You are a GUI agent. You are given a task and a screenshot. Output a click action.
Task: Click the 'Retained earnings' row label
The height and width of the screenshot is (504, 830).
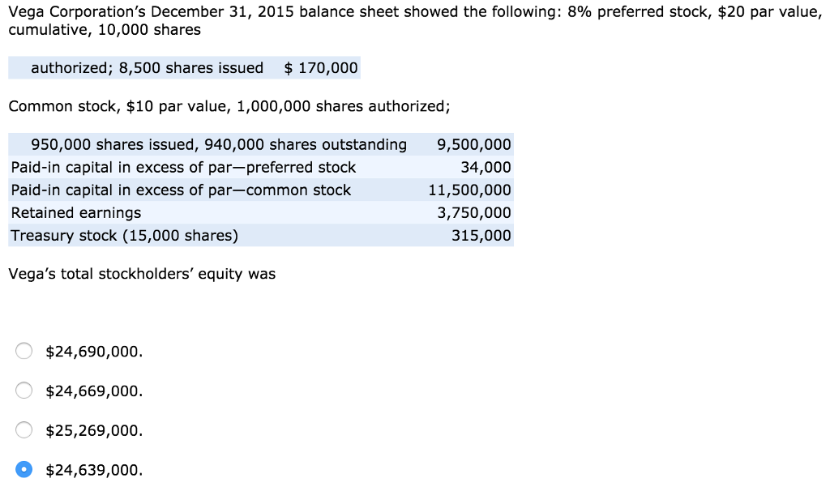[x=76, y=213]
